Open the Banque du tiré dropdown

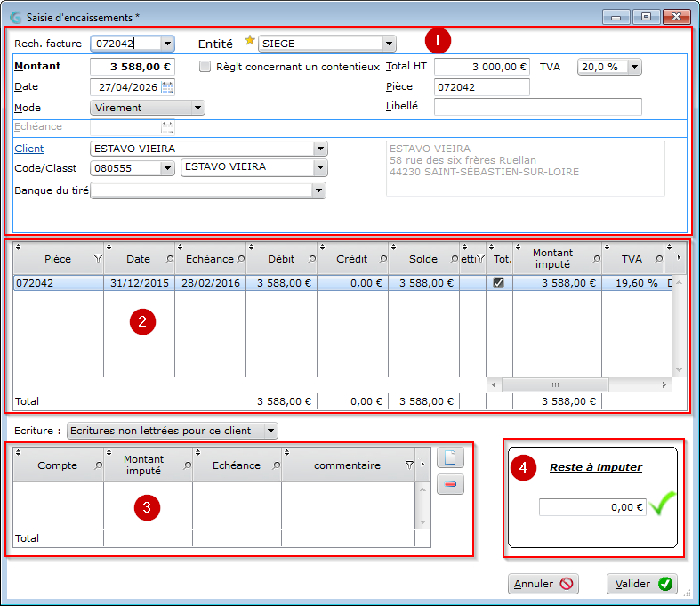(318, 190)
